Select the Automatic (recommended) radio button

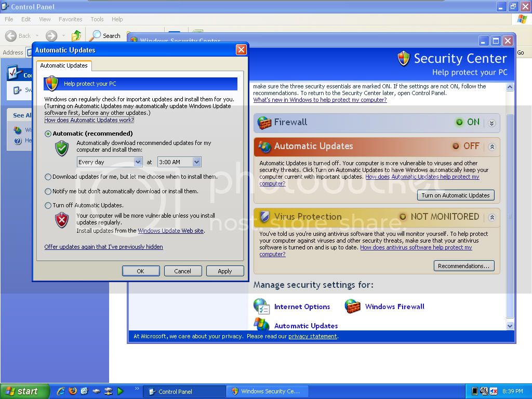(x=47, y=134)
